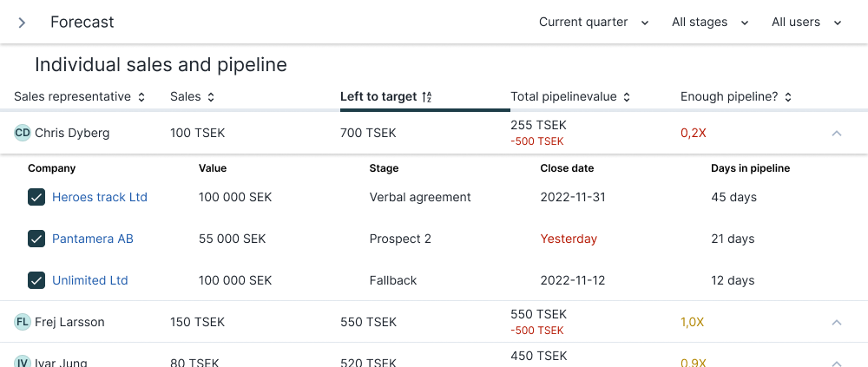Open the Heroes track Ltd company link
The height and width of the screenshot is (367, 868).
(100, 197)
